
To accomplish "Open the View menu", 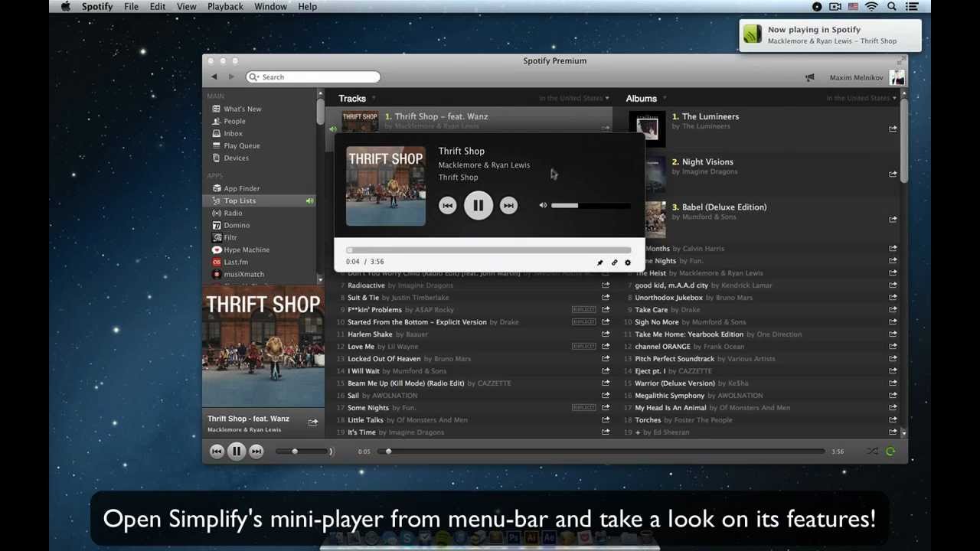I will (187, 6).
